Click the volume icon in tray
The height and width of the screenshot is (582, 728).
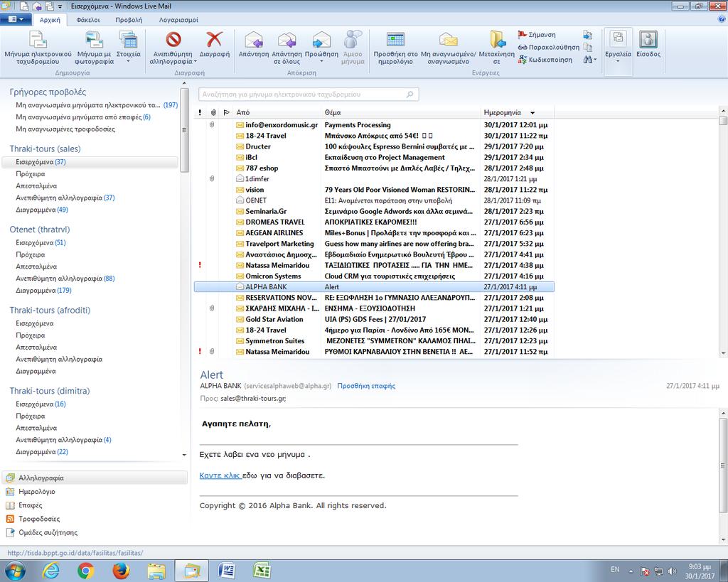tap(671, 571)
